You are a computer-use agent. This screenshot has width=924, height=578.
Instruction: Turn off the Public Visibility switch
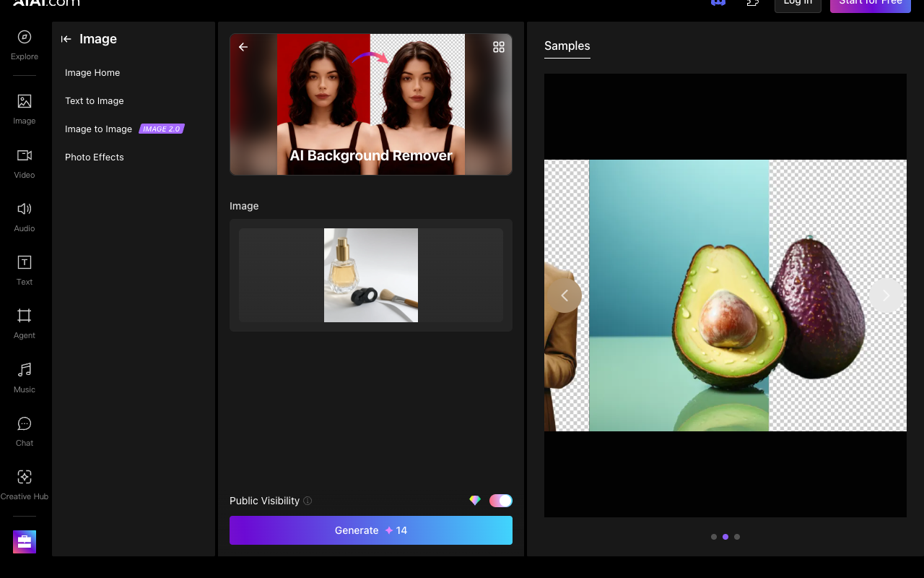(x=501, y=501)
